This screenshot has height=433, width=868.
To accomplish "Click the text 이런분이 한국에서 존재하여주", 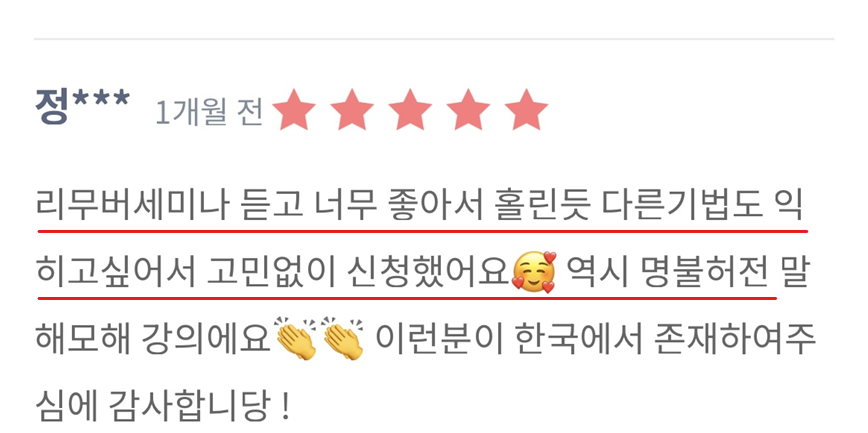I will [596, 339].
